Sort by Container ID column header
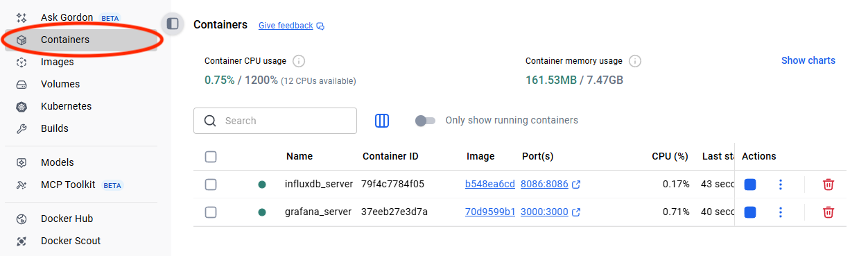Screen dimensions: 868x256 [x=390, y=156]
